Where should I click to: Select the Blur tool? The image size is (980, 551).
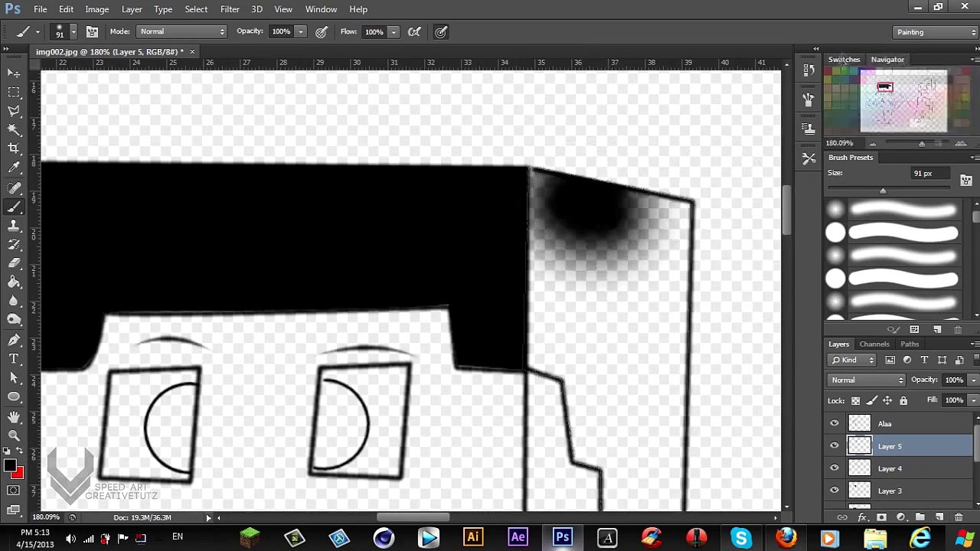tap(14, 302)
